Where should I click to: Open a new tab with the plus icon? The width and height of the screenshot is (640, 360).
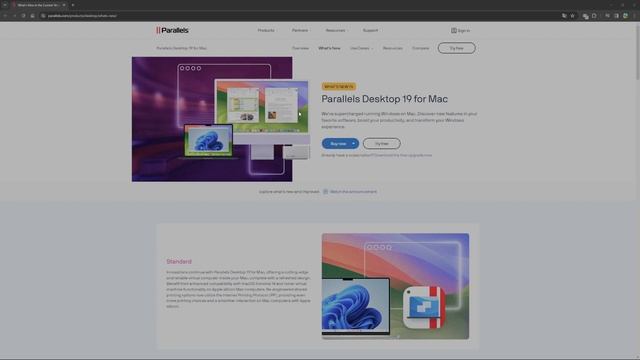[73, 5]
